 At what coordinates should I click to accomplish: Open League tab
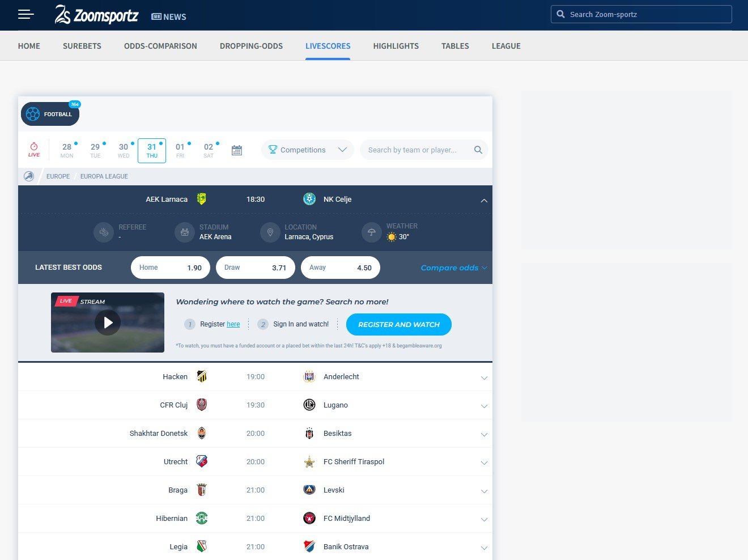(506, 46)
